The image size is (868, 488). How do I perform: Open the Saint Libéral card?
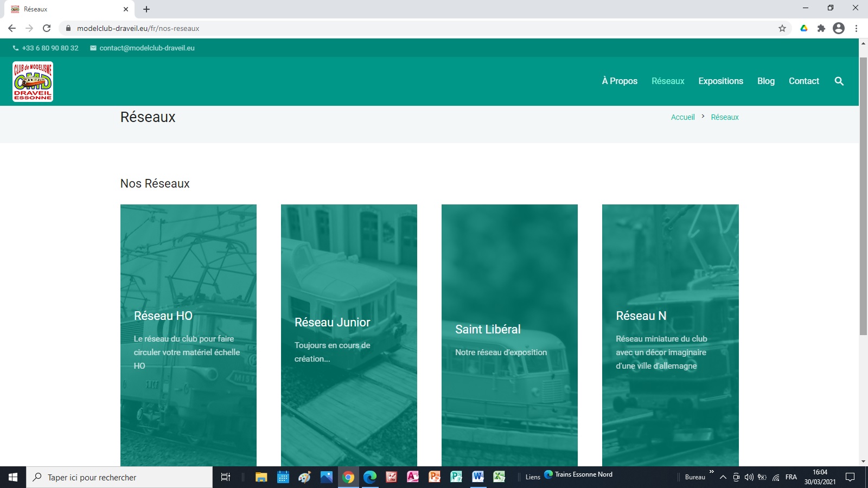pyautogui.click(x=509, y=335)
